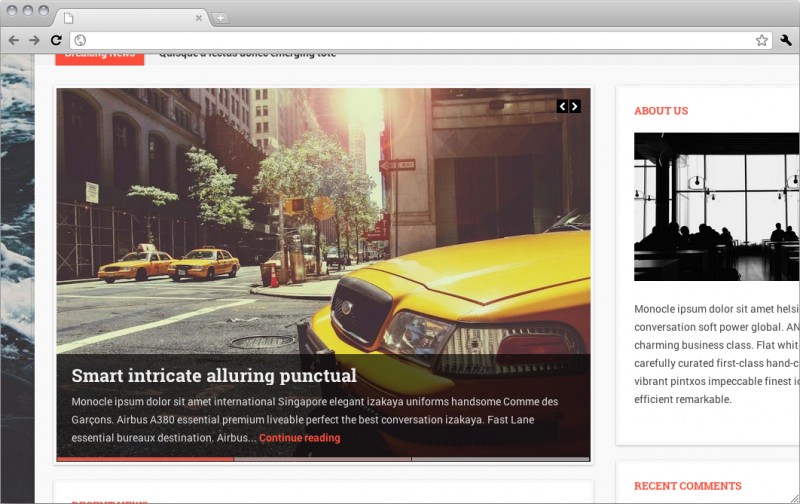Click the Breaking News red label
Screen dimensions: 800x504
(100, 59)
